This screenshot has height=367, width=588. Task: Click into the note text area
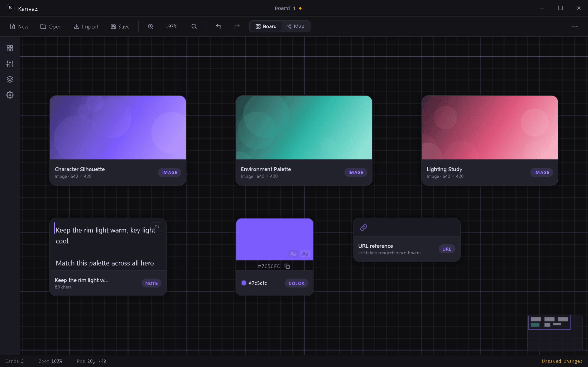pos(108,244)
